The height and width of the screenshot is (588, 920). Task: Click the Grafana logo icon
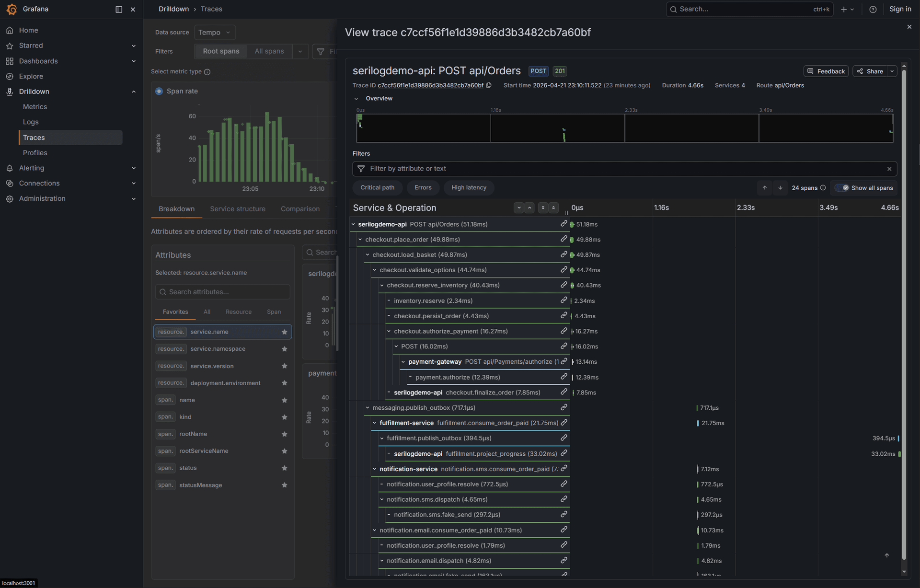[x=12, y=9]
